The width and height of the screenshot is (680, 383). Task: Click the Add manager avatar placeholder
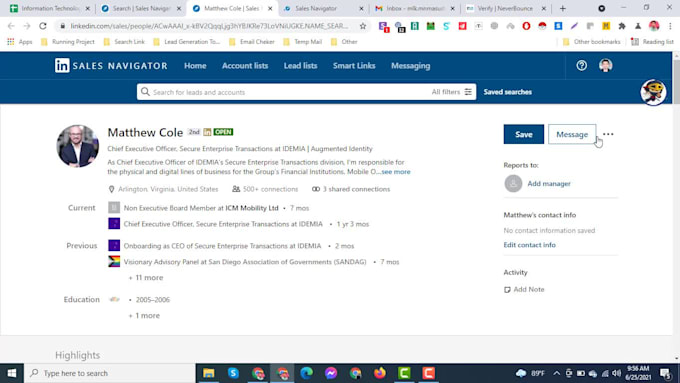click(x=513, y=183)
